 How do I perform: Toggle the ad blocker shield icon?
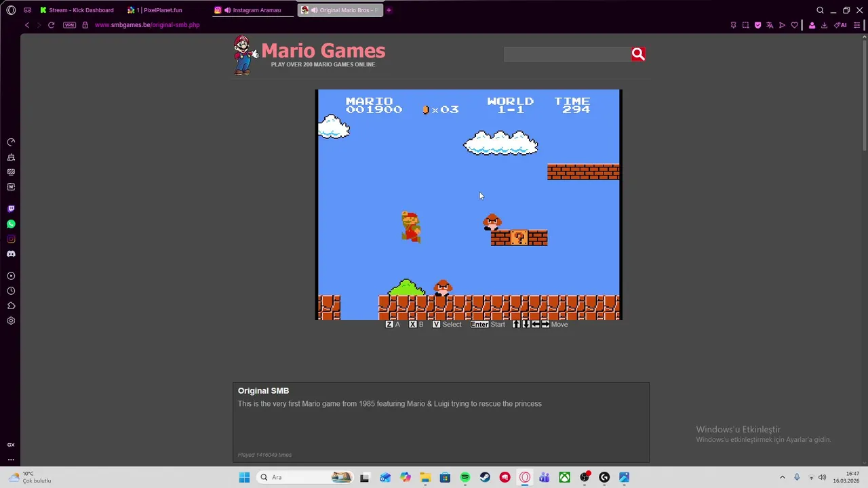[x=757, y=25]
